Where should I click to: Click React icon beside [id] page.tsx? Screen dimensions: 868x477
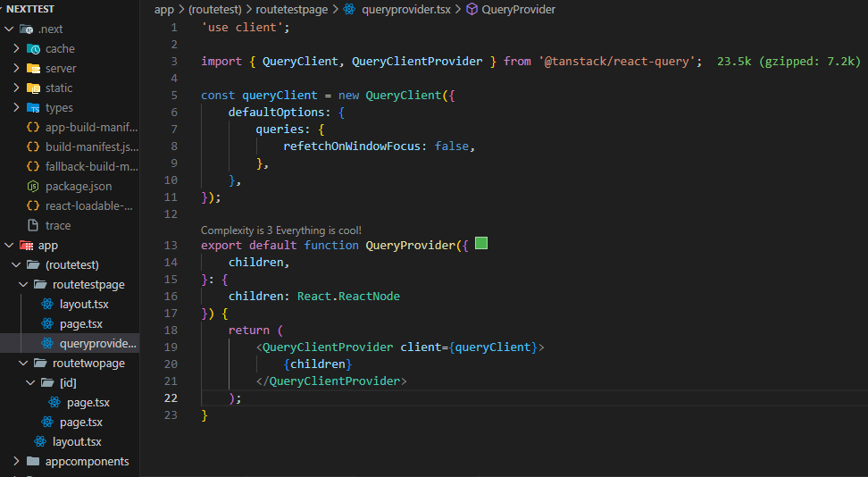[x=54, y=402]
